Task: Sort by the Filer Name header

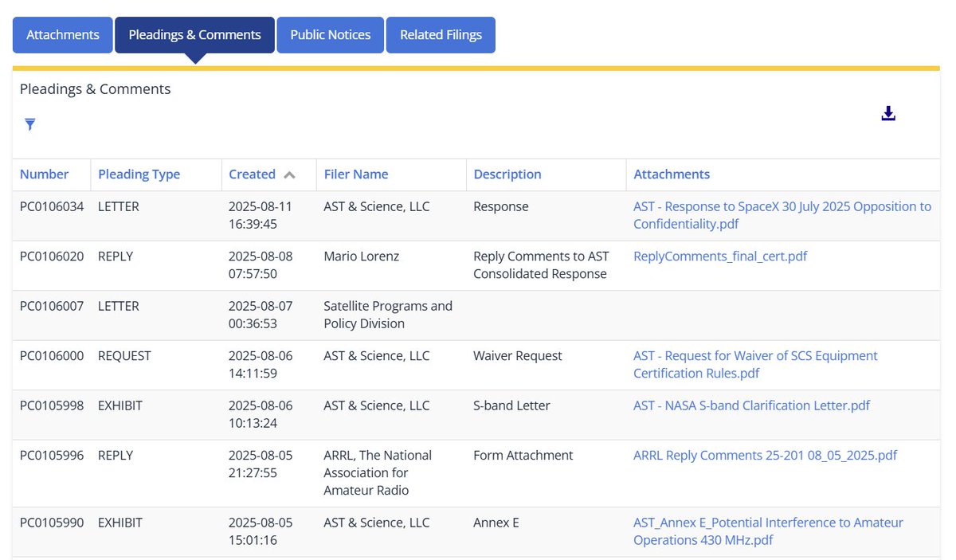Action: click(x=356, y=174)
